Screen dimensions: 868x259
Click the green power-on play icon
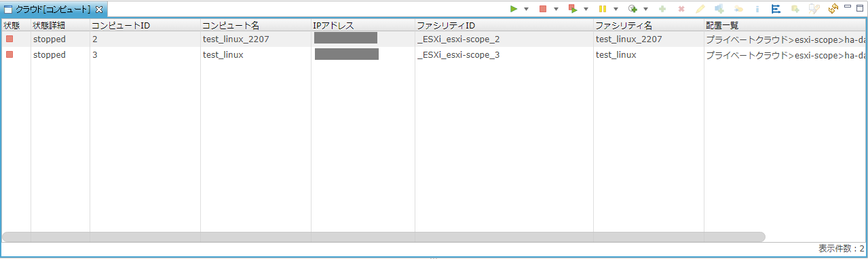pyautogui.click(x=514, y=9)
